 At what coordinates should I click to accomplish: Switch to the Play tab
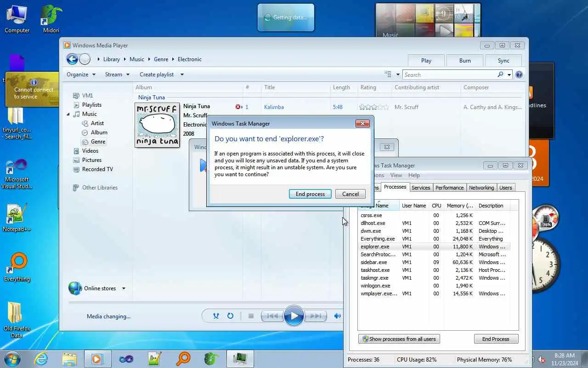[426, 61]
